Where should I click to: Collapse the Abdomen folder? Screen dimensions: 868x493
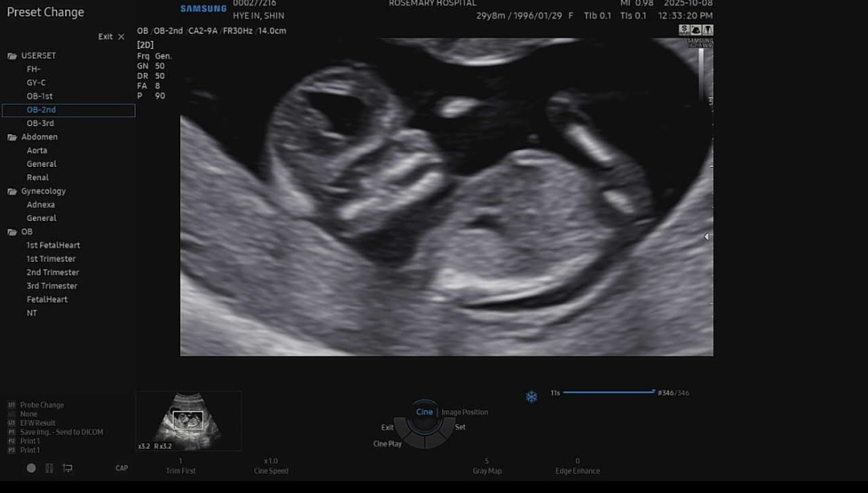(12, 137)
